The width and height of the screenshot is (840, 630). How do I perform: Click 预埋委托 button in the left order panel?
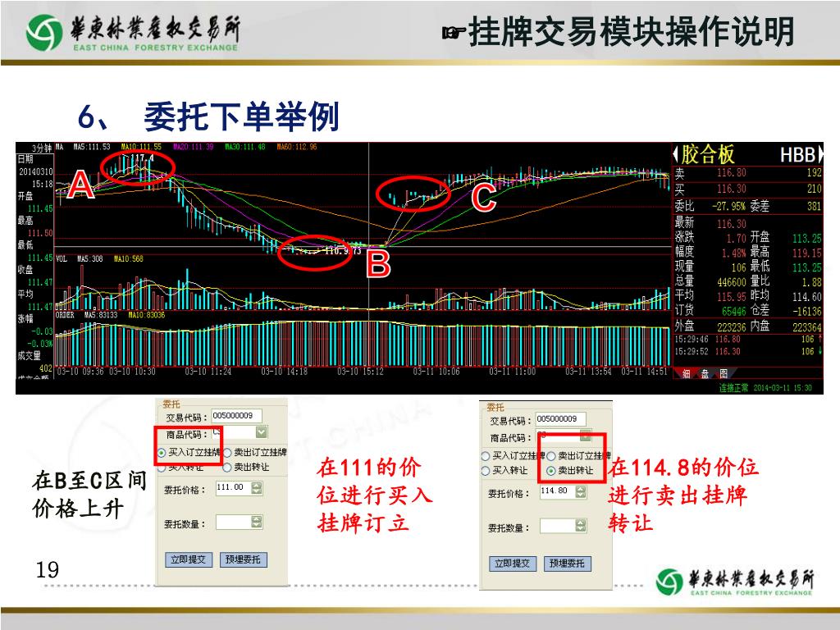click(x=243, y=559)
